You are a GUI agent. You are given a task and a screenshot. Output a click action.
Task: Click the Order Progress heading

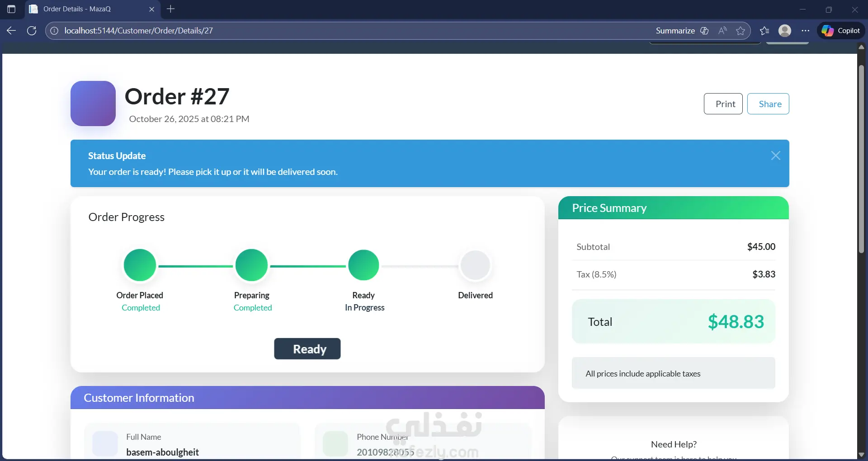pyautogui.click(x=127, y=217)
